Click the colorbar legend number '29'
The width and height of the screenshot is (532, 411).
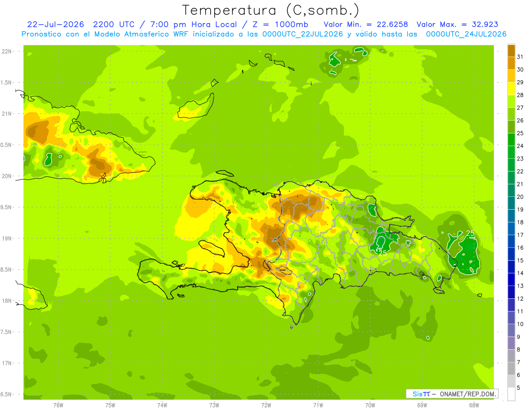521,82
